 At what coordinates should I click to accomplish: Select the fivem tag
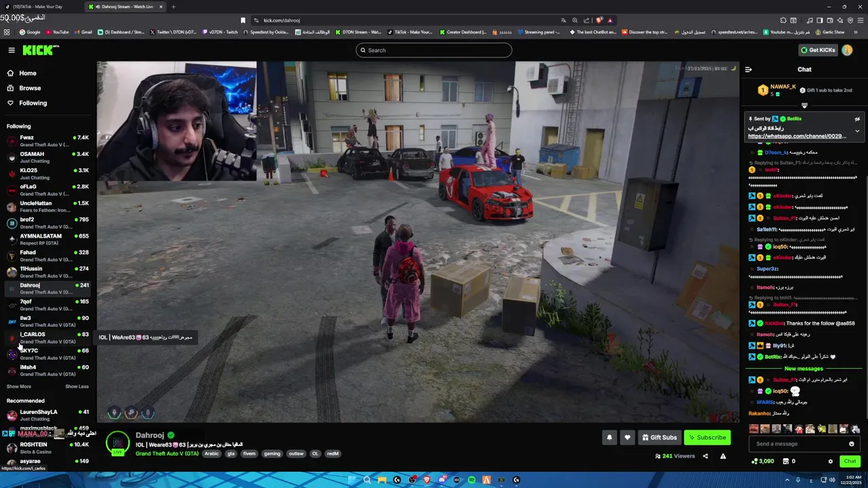(249, 453)
